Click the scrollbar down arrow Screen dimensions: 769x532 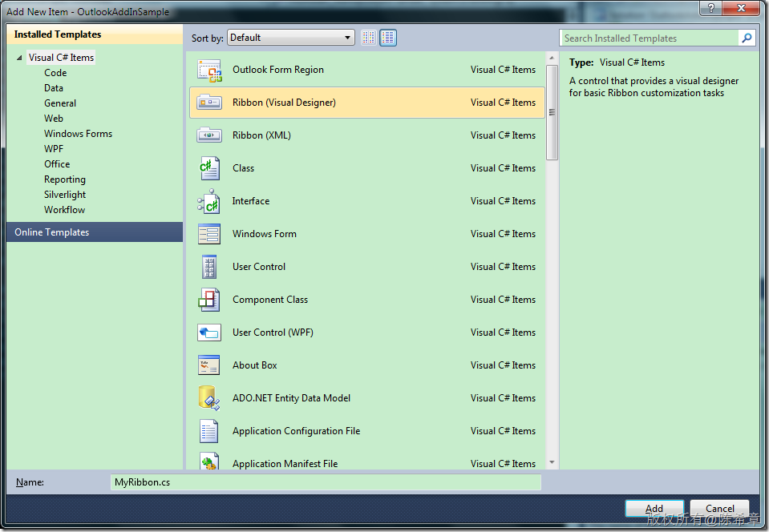pyautogui.click(x=552, y=462)
